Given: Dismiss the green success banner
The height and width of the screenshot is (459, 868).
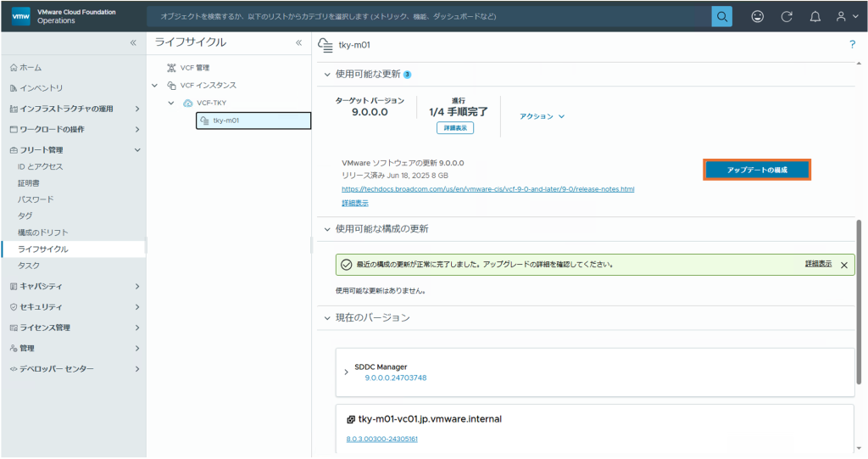Looking at the screenshot, I should [x=844, y=265].
